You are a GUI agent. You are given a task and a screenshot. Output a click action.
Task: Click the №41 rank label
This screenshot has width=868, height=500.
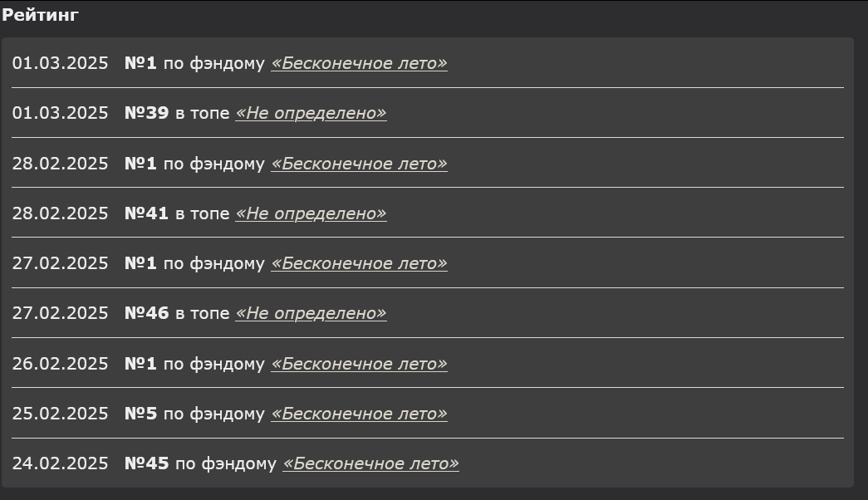click(146, 213)
